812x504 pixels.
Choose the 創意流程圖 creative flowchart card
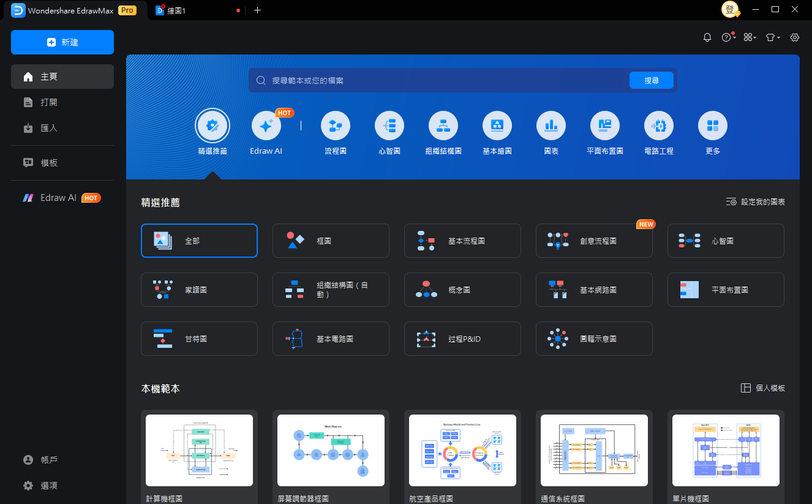coord(594,241)
